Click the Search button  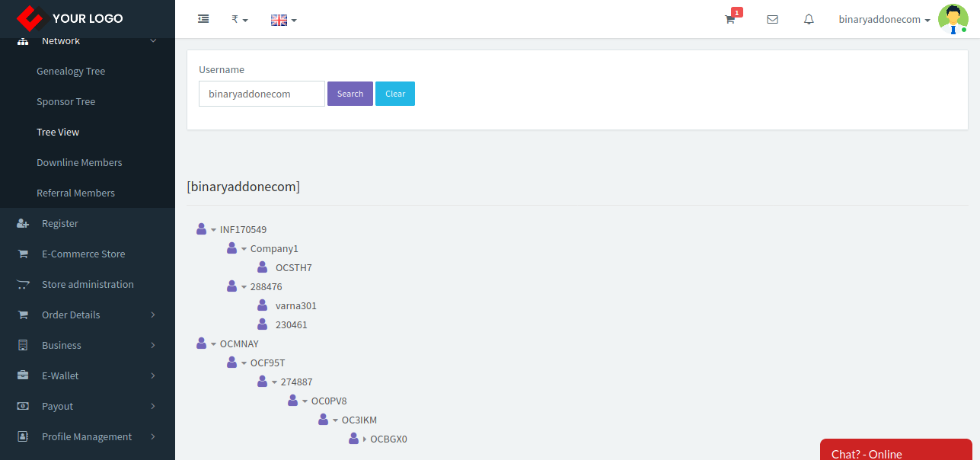point(350,93)
